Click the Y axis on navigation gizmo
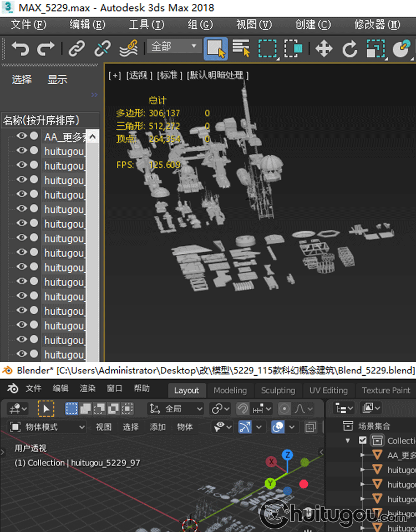 pos(270,483)
